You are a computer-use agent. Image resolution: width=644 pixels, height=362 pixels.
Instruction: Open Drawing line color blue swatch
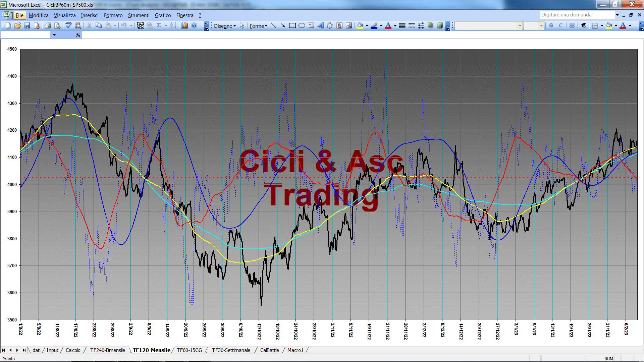(x=374, y=25)
